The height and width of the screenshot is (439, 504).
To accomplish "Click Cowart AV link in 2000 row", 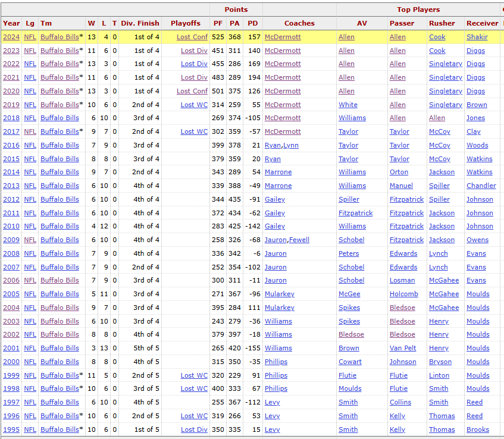I will 350,362.
